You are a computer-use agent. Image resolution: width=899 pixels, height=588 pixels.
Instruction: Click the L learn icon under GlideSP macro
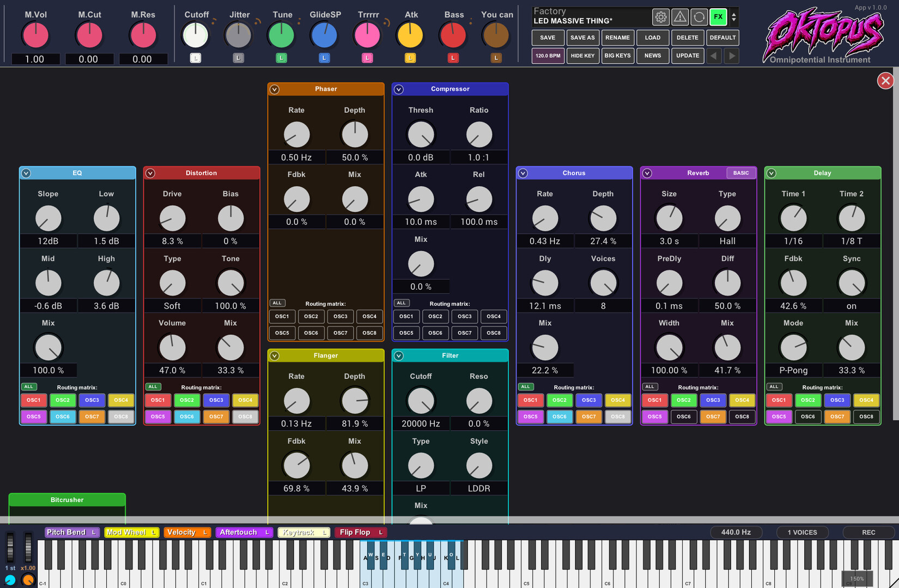point(324,58)
